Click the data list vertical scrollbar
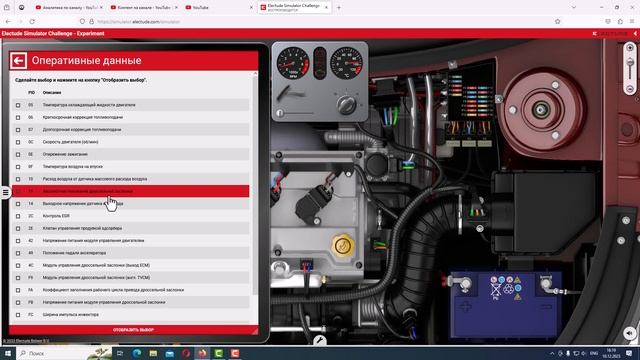This screenshot has height=360, width=640. (255, 184)
